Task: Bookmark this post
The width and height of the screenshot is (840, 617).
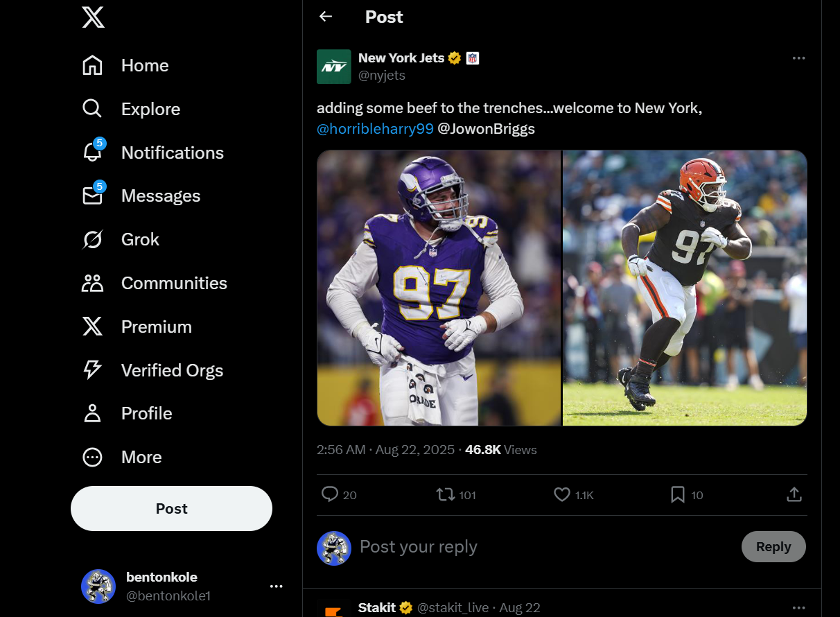Action: [678, 494]
